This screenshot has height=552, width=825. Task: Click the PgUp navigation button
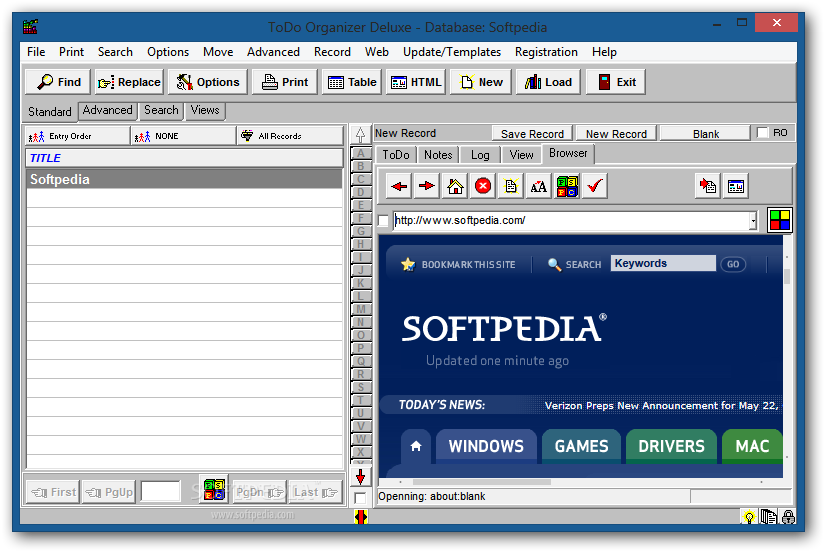[109, 492]
